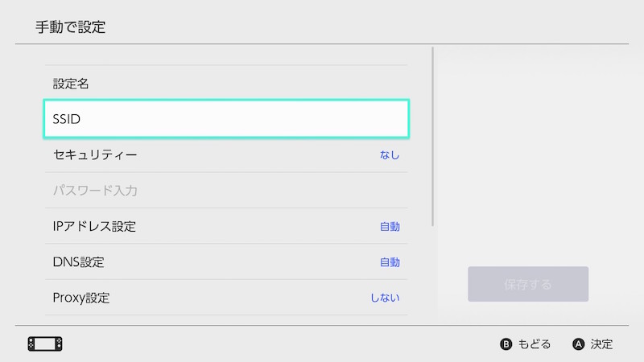Screen dimensions: 644x362
Task: Click the 自動 value for IP address
Action: point(390,226)
